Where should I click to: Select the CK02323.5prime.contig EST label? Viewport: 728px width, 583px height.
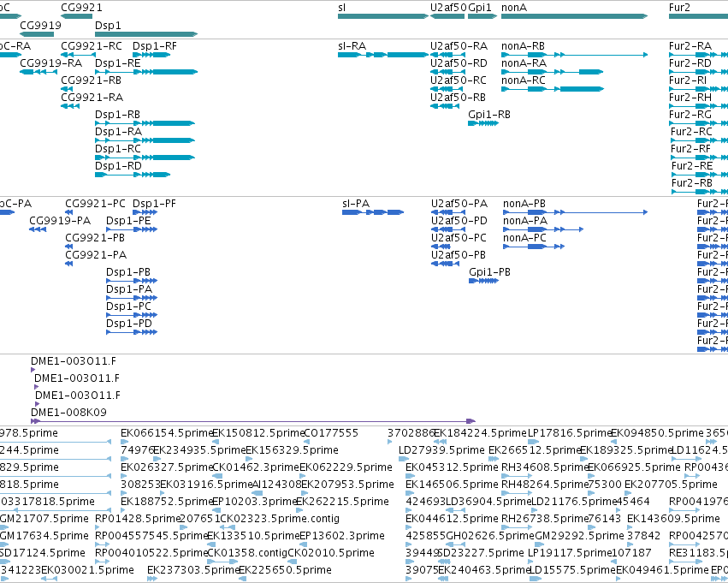point(279,519)
